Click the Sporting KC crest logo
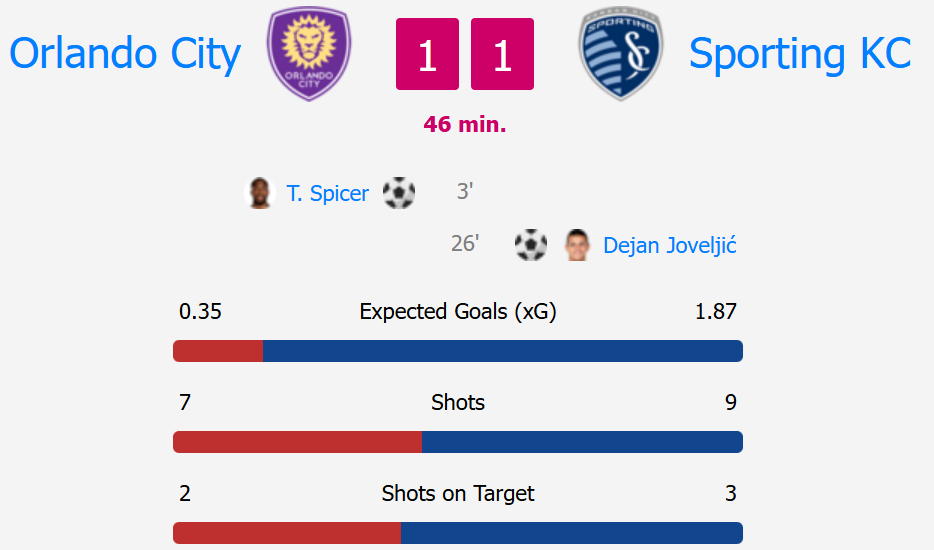Screen dimensions: 934x550 (621, 54)
